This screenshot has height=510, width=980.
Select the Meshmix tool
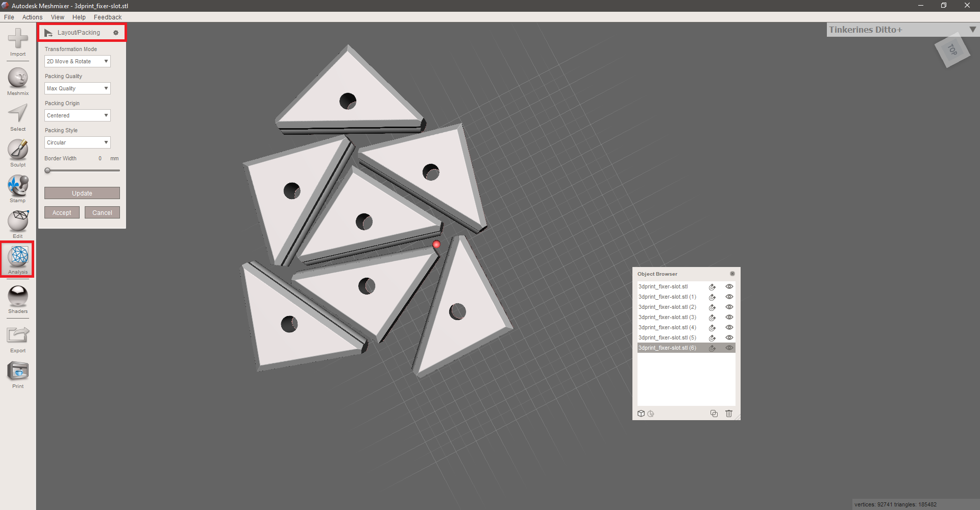(x=18, y=80)
